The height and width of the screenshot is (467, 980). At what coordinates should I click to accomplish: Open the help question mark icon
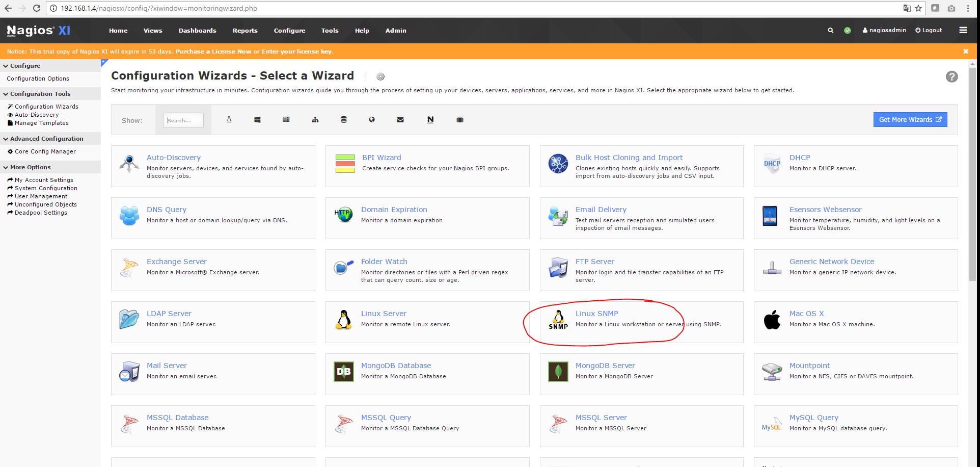click(x=951, y=76)
